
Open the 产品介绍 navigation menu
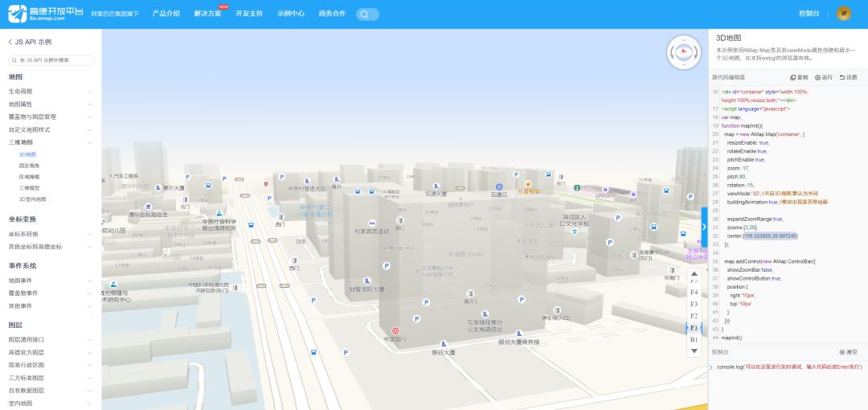(x=166, y=14)
